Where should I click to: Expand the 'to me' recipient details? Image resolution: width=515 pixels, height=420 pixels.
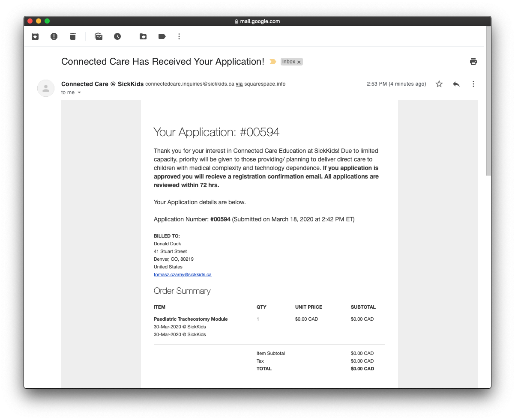pos(79,92)
